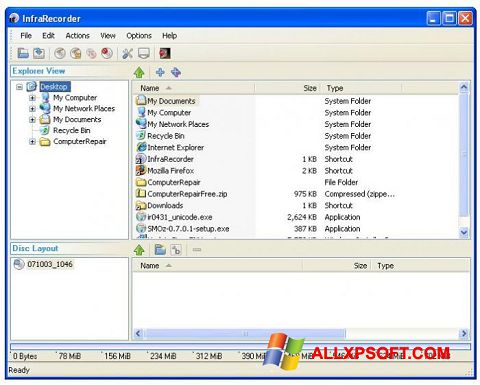The image size is (480, 385).
Task: Click the open project toolbar icon
Action: tap(23, 53)
